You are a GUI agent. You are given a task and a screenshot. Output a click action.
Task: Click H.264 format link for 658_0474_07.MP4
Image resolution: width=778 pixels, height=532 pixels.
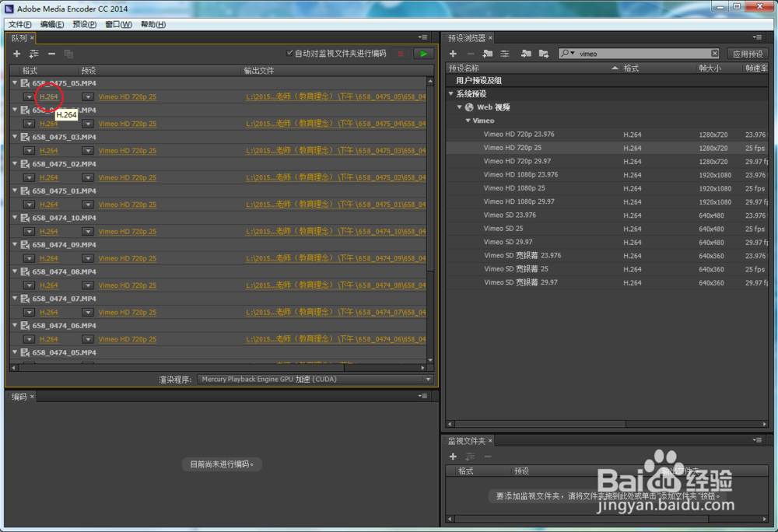pos(48,312)
